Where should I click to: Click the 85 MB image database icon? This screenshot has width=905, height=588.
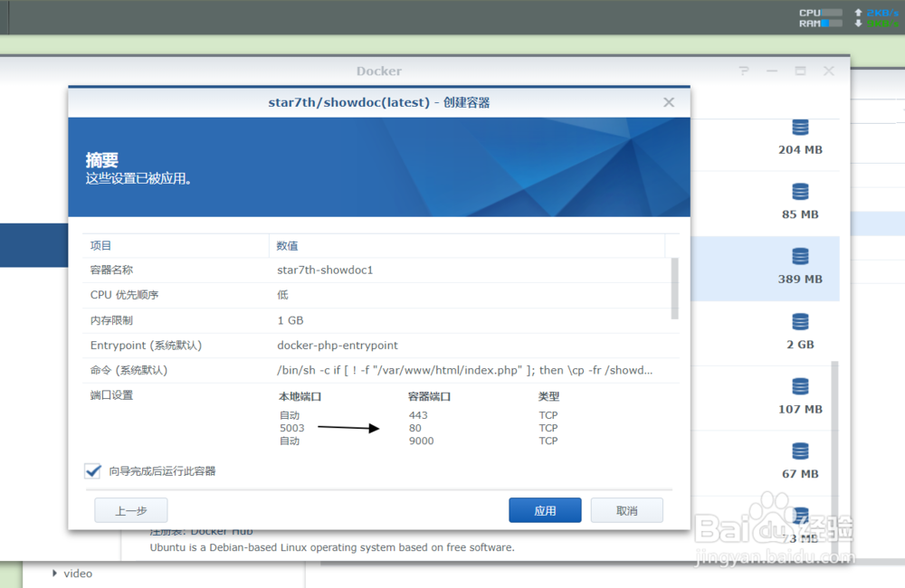point(800,192)
